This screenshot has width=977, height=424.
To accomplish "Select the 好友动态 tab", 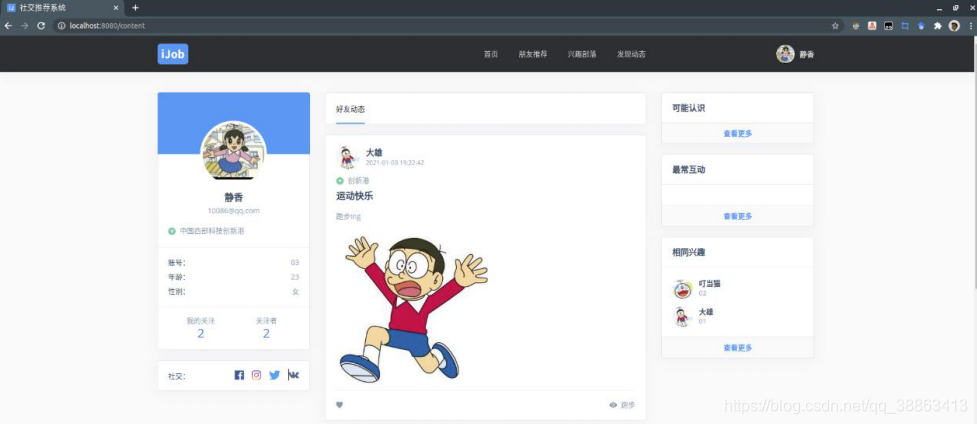I will [x=350, y=109].
